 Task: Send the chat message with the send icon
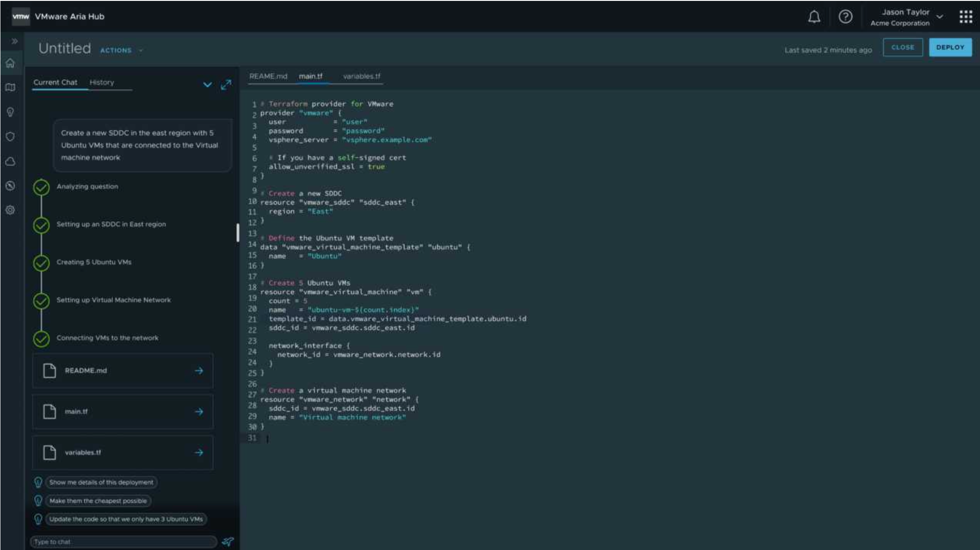tap(228, 541)
